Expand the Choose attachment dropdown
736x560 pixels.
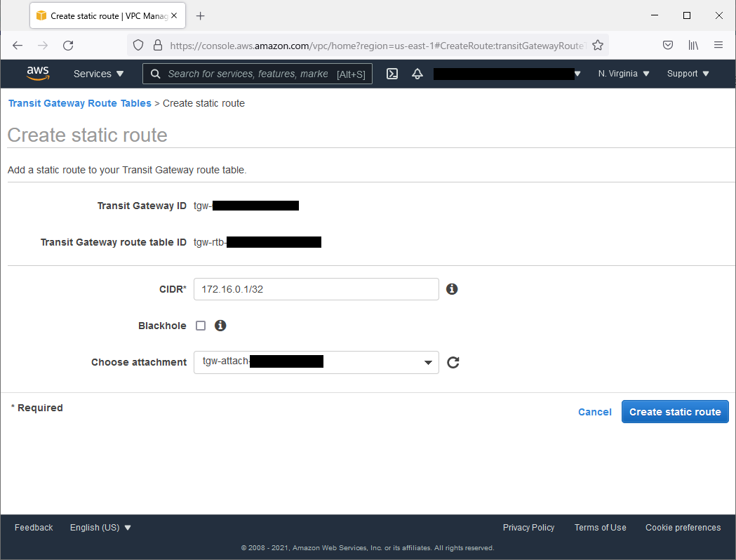tap(316, 362)
